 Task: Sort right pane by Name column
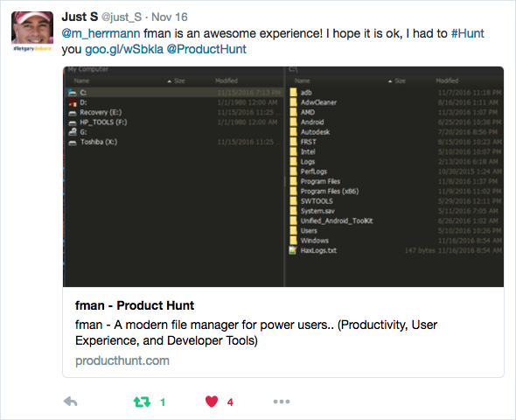303,81
